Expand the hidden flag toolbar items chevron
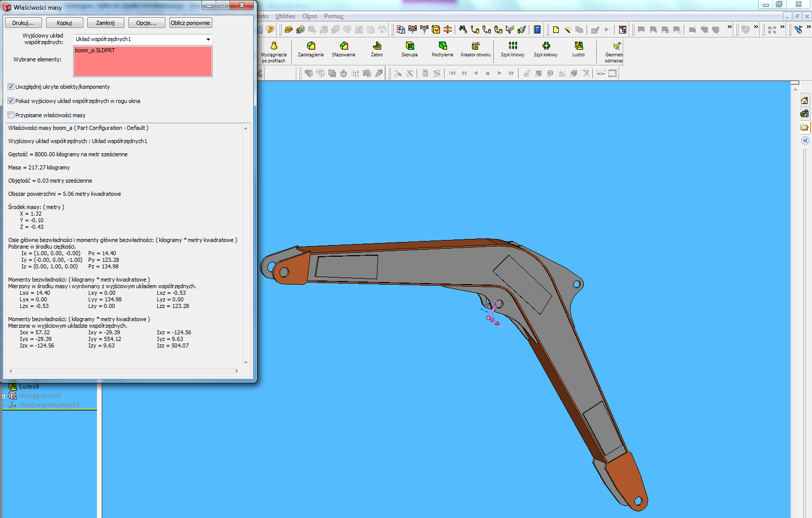 tap(730, 27)
